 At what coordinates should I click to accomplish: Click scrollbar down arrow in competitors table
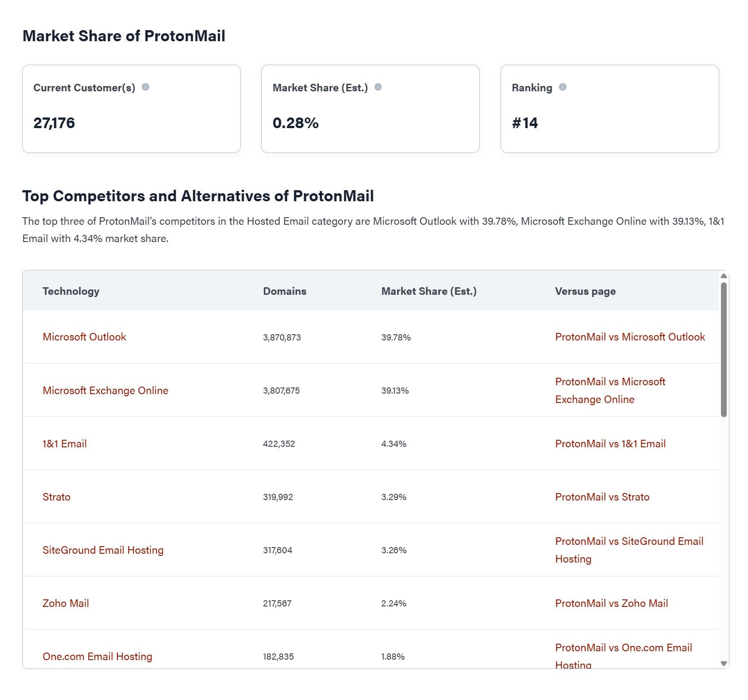[724, 664]
